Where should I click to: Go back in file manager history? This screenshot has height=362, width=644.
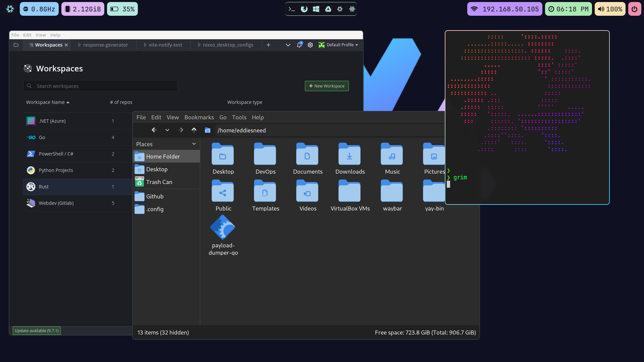(154, 130)
